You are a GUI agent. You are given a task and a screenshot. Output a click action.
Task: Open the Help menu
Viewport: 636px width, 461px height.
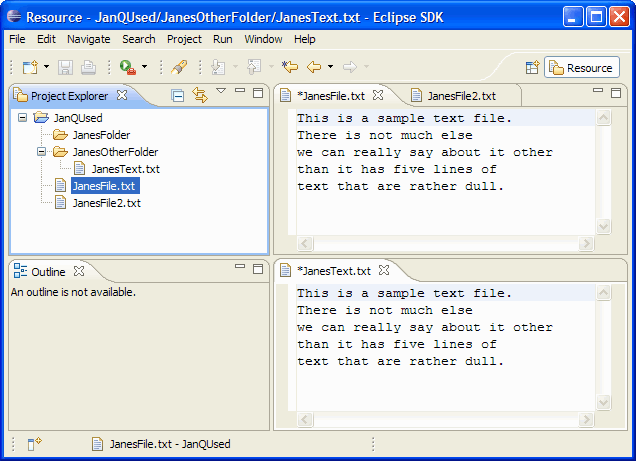(305, 39)
